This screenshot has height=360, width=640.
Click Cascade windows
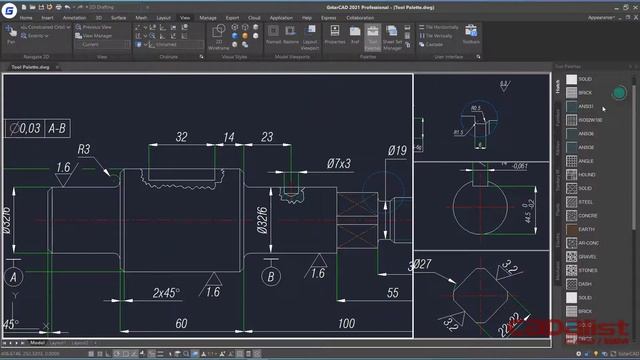431,44
